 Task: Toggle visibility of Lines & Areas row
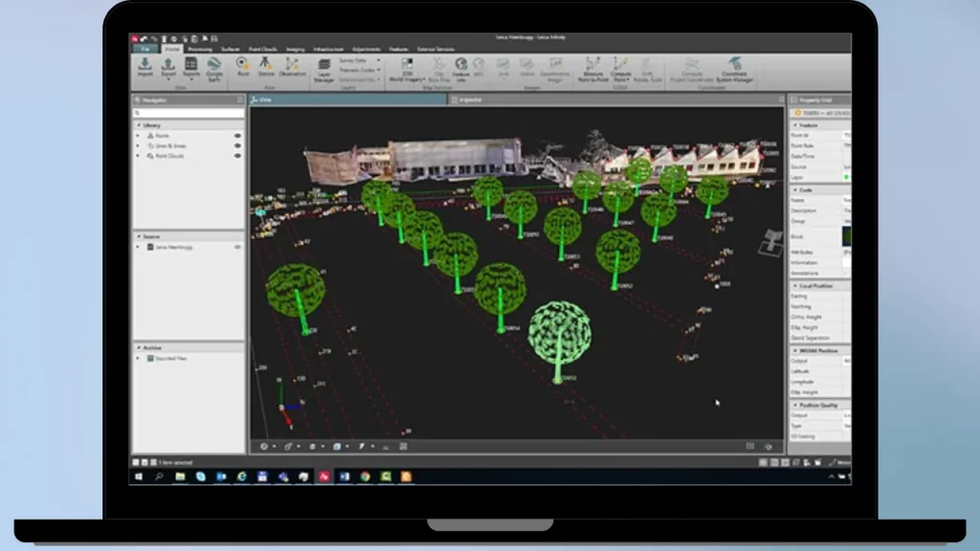(237, 145)
